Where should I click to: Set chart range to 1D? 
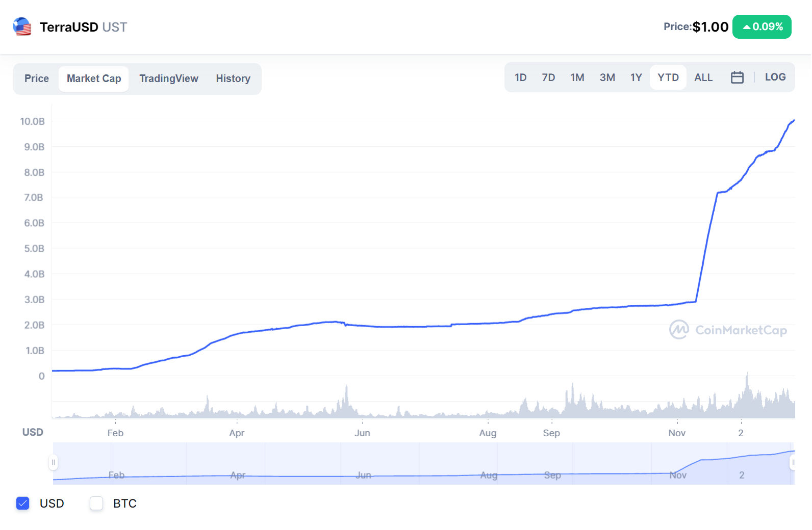520,77
